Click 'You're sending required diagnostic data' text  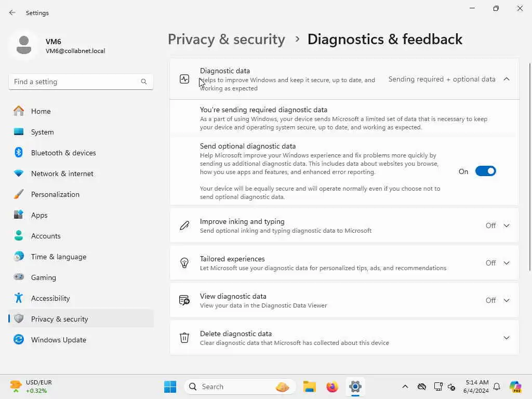263,110
